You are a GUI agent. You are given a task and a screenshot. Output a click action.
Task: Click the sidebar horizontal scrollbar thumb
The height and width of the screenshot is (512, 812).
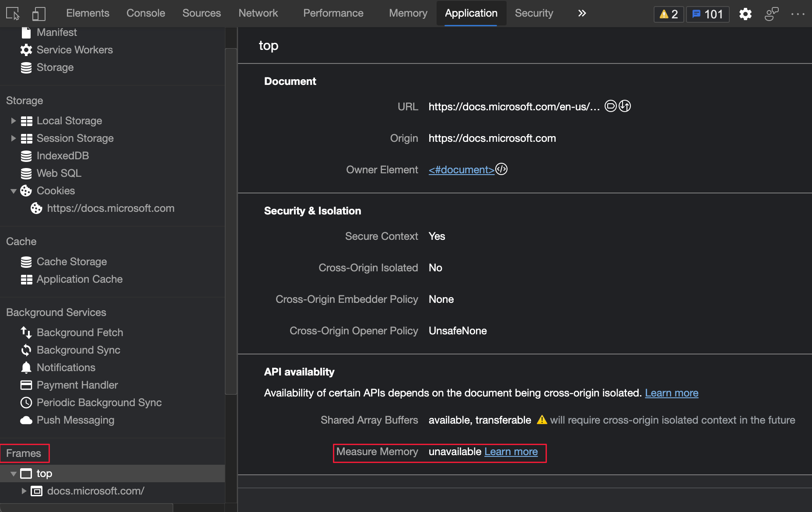(x=87, y=508)
